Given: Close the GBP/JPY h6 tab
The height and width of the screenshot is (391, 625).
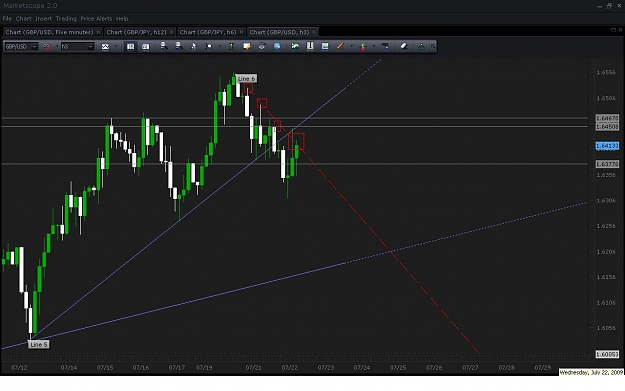Looking at the screenshot, I should click(x=241, y=32).
